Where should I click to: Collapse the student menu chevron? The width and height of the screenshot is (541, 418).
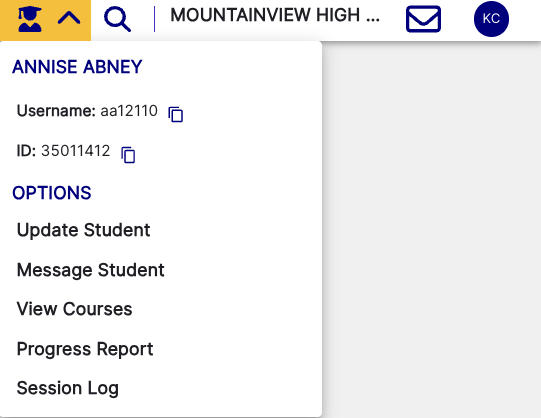click(69, 18)
